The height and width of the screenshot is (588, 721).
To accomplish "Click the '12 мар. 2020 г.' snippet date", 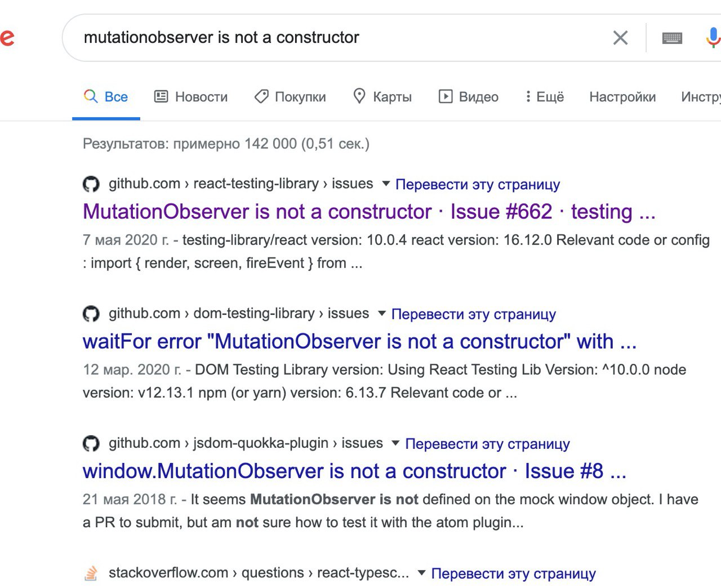I will (132, 369).
